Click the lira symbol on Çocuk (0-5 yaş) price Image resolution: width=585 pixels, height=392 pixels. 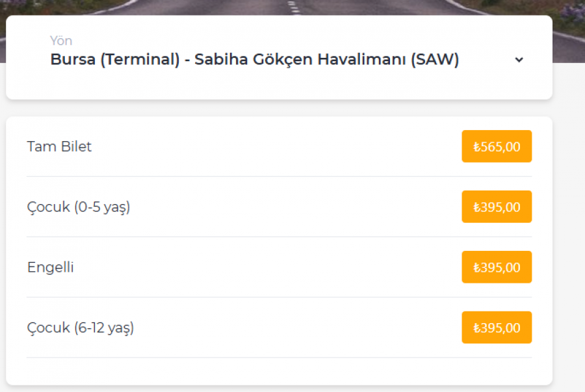[476, 207]
